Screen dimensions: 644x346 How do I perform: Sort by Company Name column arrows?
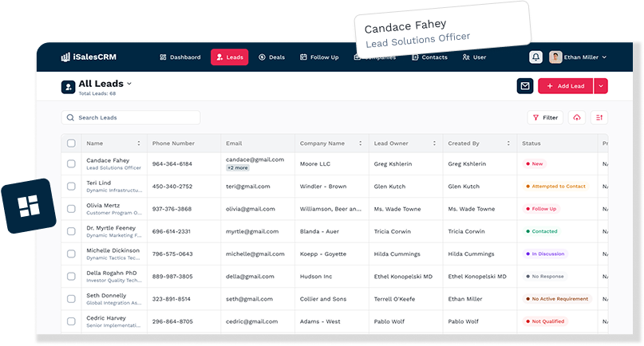pos(360,144)
